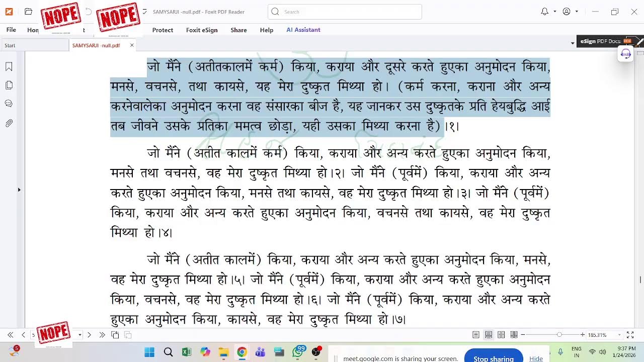Open the Pages thumbnail panel in the sidebar
Image resolution: width=644 pixels, height=362 pixels.
point(9,85)
